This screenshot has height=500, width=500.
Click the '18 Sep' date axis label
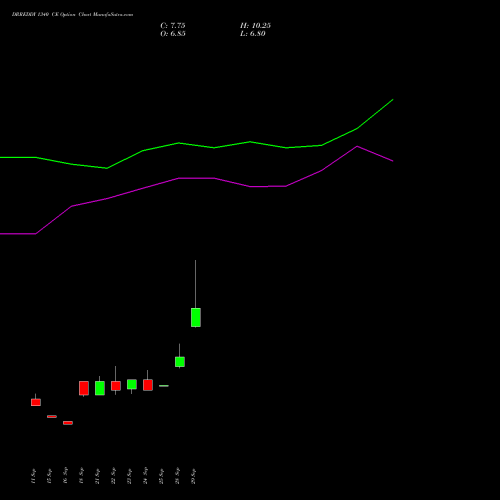pyautogui.click(x=81, y=476)
